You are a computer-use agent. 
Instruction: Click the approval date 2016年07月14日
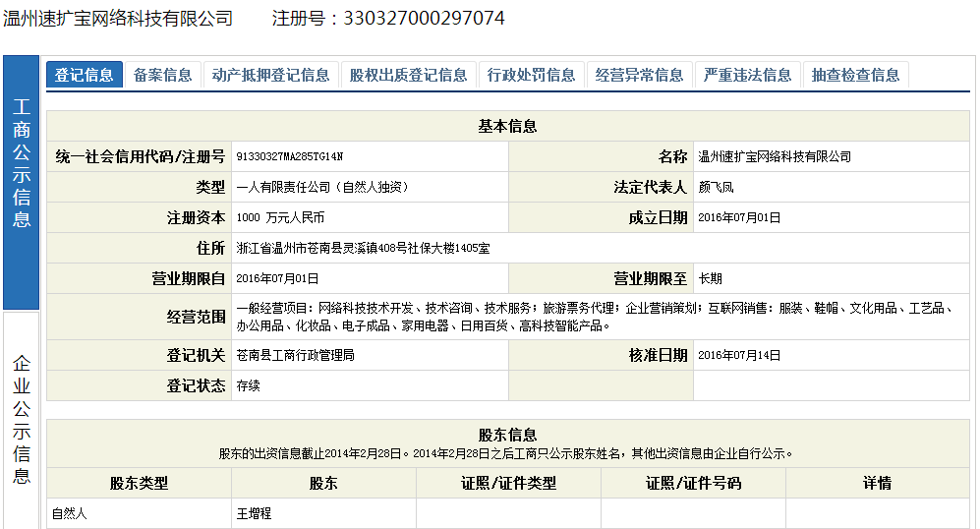739,355
